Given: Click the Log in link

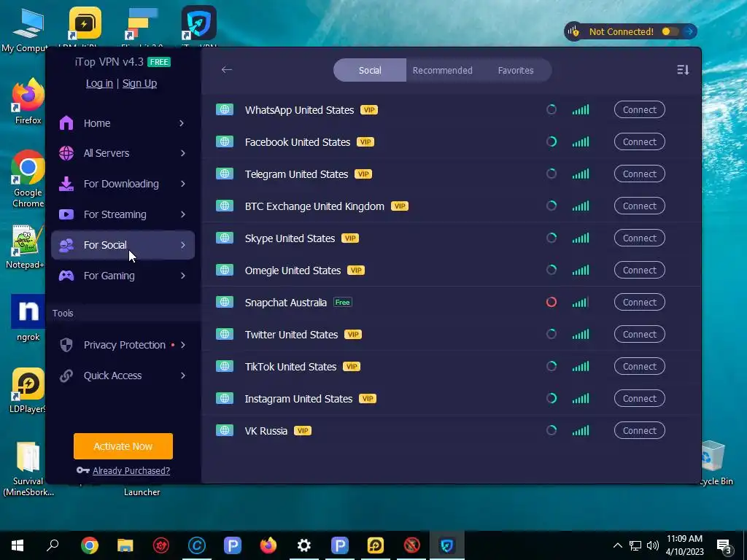Looking at the screenshot, I should click(x=99, y=83).
